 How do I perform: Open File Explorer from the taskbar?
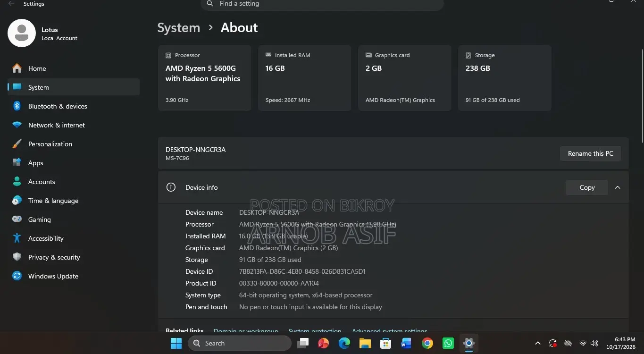[x=365, y=343]
